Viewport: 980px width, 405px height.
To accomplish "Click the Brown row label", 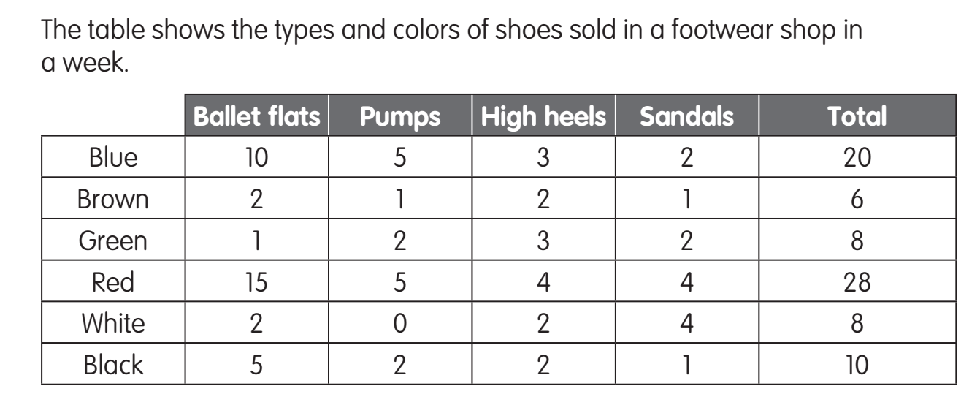I will (112, 199).
